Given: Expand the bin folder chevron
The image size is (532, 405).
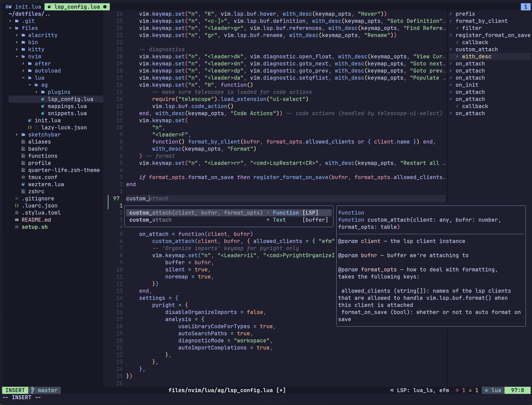Looking at the screenshot, I should 17,42.
